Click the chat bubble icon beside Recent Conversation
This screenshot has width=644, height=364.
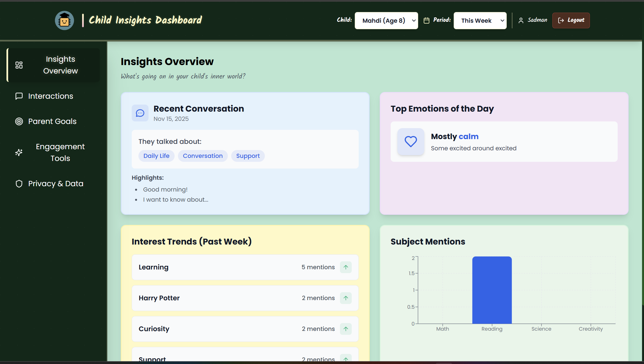point(140,113)
